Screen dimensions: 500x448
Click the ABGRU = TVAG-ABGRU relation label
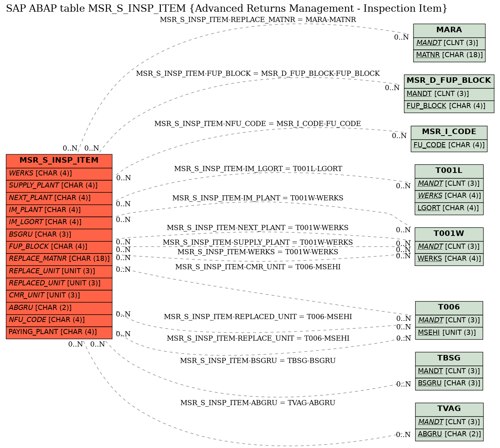tap(258, 403)
